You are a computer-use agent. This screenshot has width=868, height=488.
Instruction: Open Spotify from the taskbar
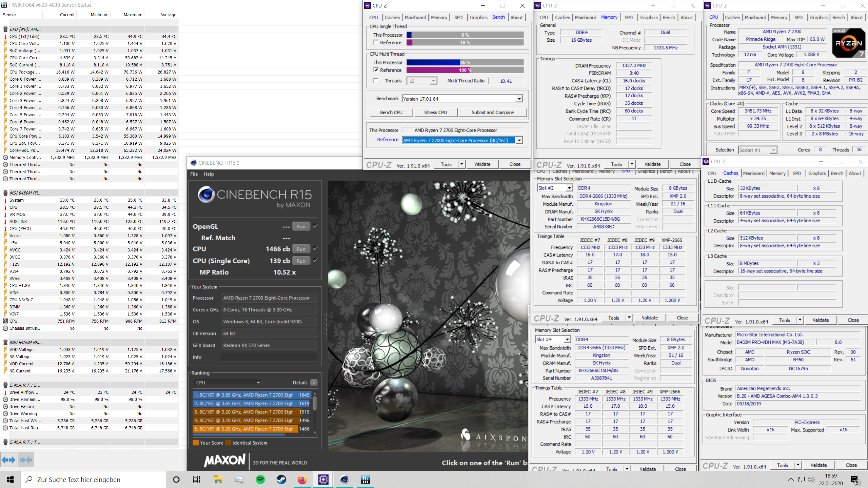click(260, 479)
